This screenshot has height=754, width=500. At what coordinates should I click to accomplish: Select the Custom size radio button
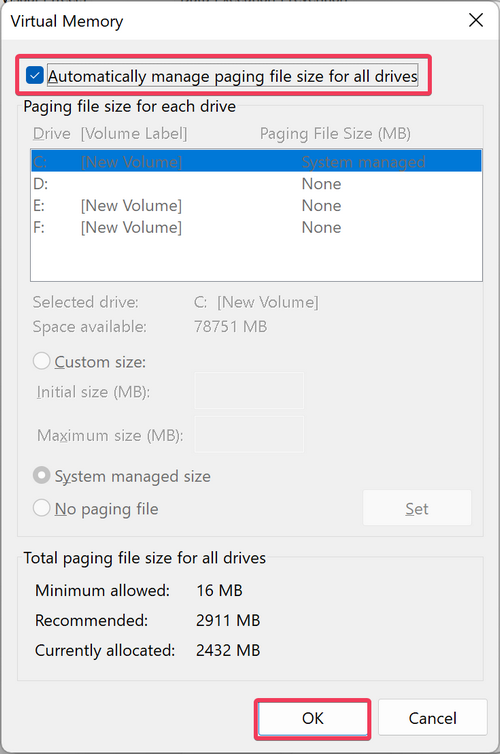pos(41,361)
